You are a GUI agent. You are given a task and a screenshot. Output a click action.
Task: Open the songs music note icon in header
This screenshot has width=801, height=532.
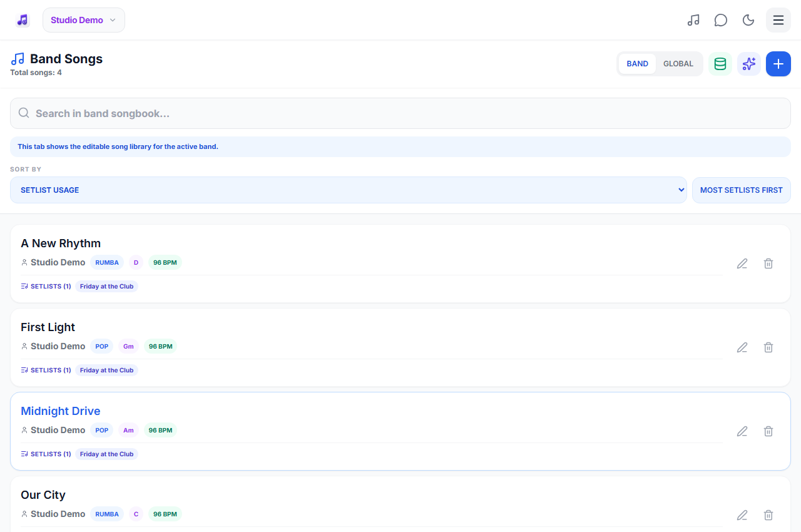(x=693, y=20)
